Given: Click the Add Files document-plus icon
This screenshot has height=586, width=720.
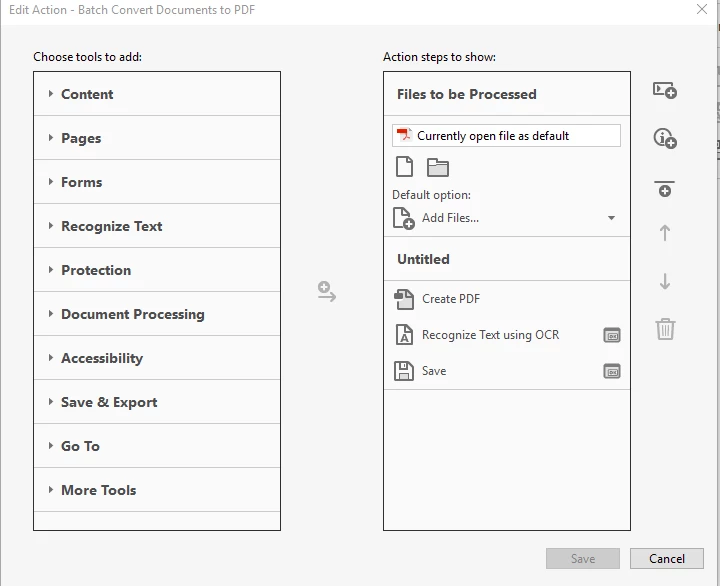Looking at the screenshot, I should click(404, 218).
